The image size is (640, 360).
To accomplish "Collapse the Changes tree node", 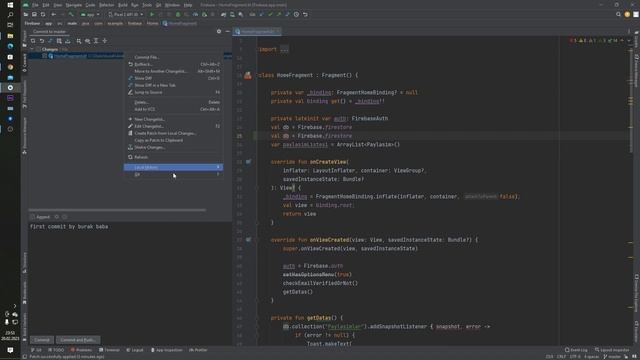I will [32, 49].
